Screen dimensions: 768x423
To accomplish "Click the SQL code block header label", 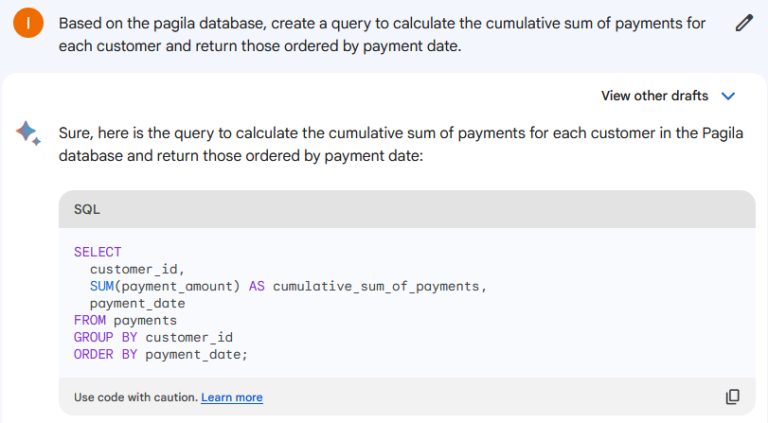I will click(x=87, y=210).
